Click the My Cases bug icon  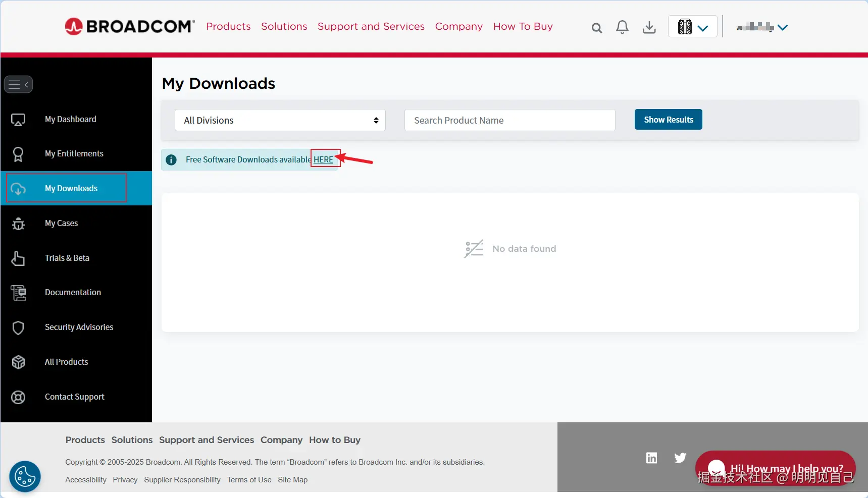coord(18,224)
